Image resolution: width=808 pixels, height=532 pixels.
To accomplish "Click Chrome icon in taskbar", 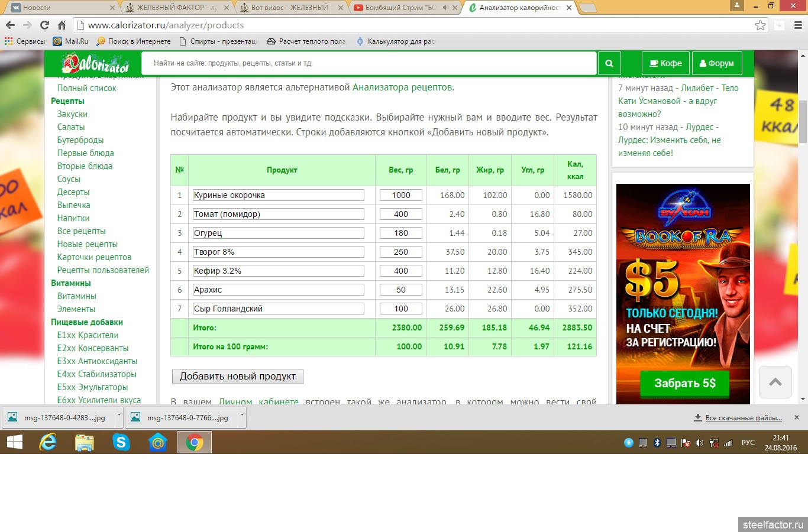I will pos(195,442).
